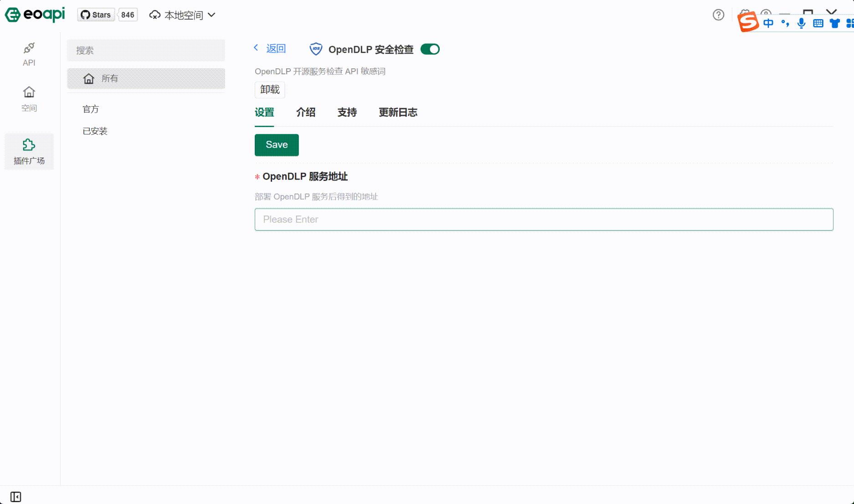Expand the 本地空间 dropdown
This screenshot has height=504, width=854.
pos(182,15)
